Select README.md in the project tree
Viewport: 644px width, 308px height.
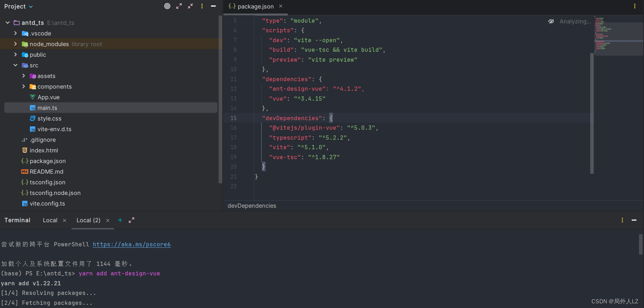[46, 172]
